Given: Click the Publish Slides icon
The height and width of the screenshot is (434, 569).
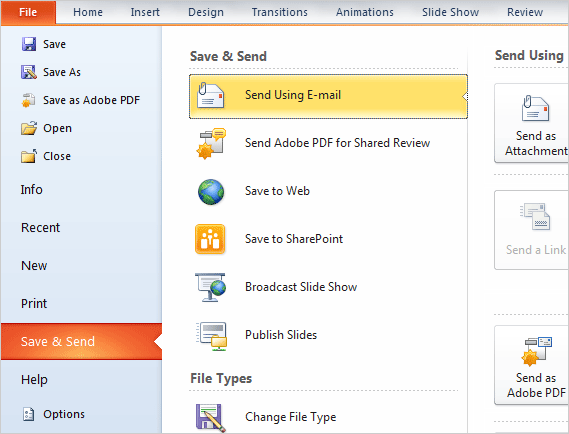Looking at the screenshot, I should point(212,336).
